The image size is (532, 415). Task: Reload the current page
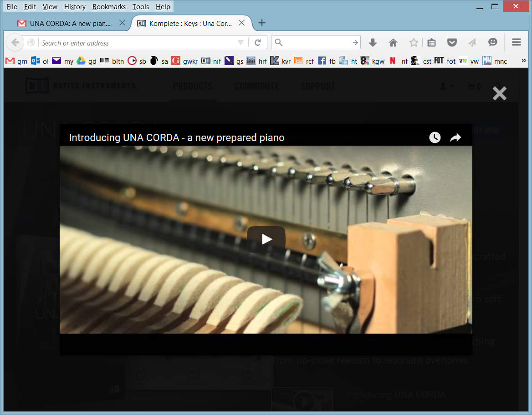tap(258, 42)
